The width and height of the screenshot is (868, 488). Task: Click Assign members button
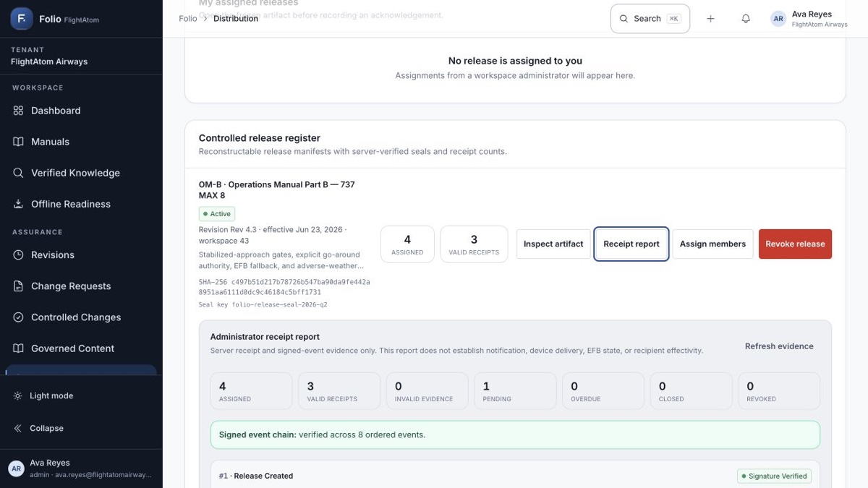click(x=712, y=244)
